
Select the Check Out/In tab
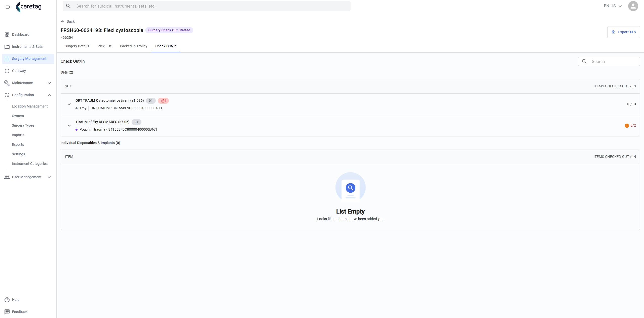(x=166, y=46)
